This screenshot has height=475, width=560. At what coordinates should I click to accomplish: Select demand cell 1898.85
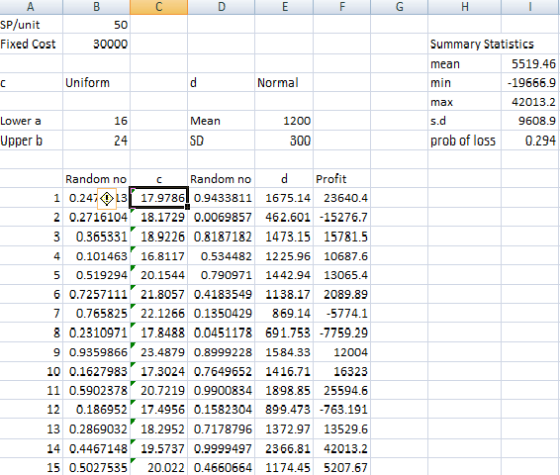tap(284, 390)
